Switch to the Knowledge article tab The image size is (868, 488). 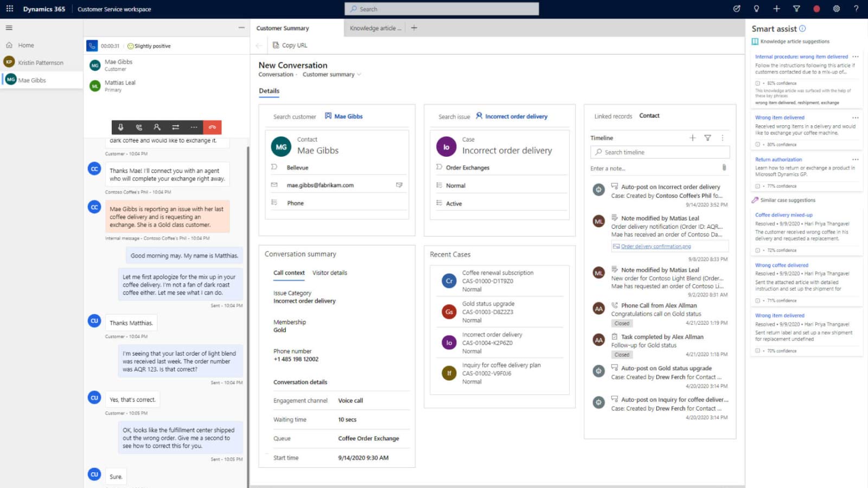click(x=375, y=28)
